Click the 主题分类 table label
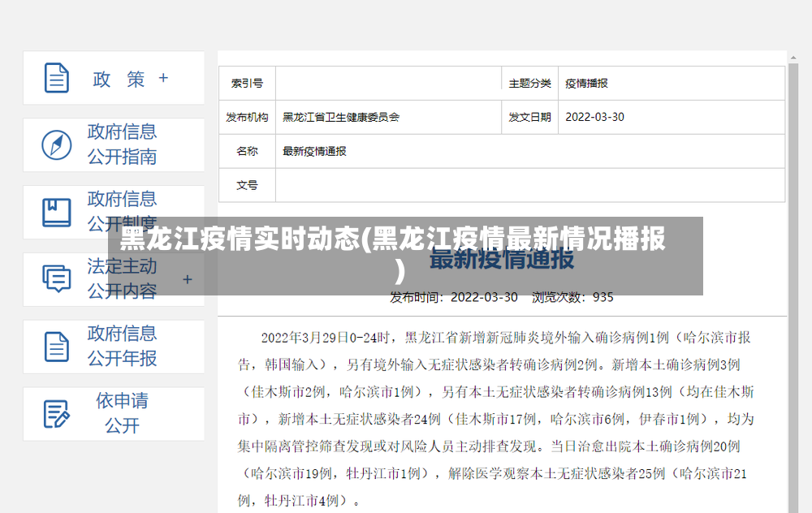The height and width of the screenshot is (513, 812). [x=529, y=84]
